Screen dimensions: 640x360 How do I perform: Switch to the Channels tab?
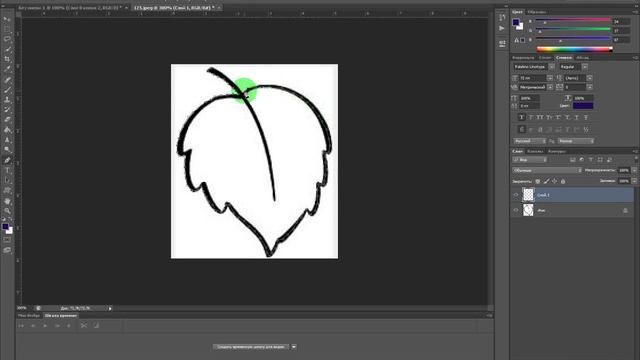[535, 151]
